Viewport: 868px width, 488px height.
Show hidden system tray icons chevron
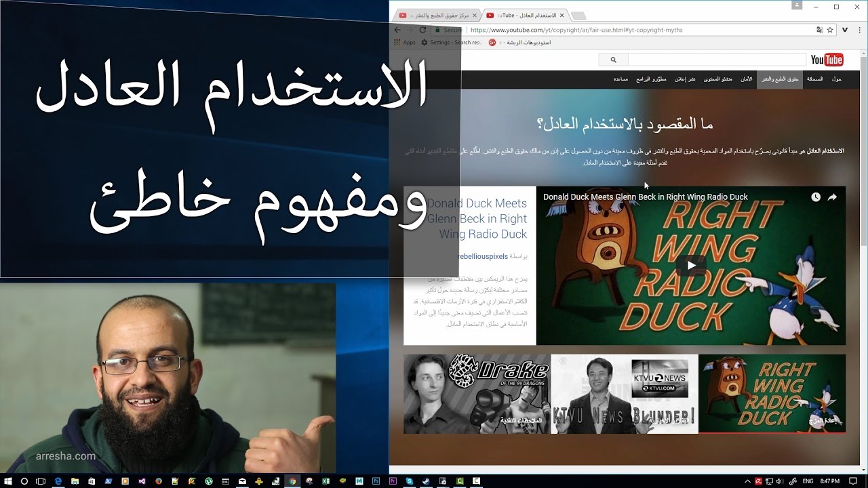pyautogui.click(x=747, y=481)
